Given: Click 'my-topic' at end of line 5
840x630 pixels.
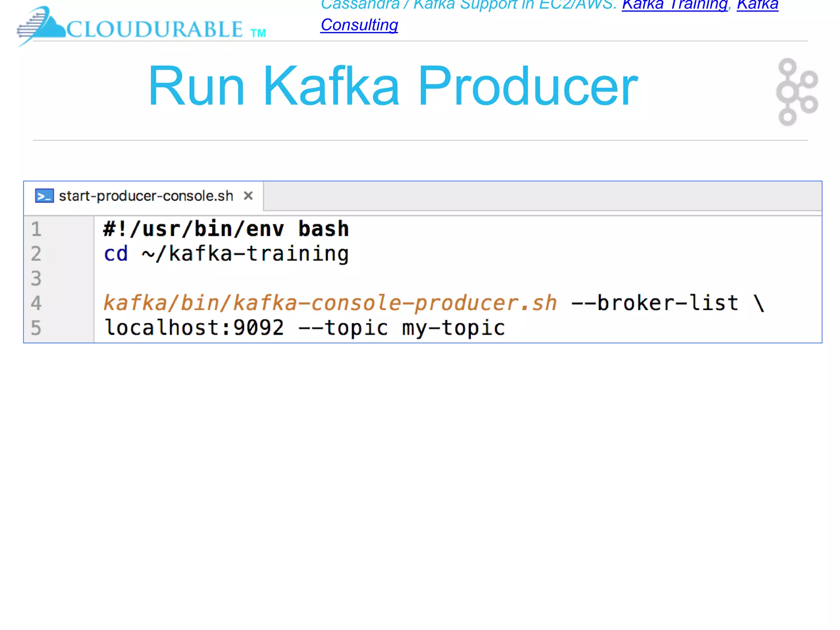Looking at the screenshot, I should tap(454, 329).
